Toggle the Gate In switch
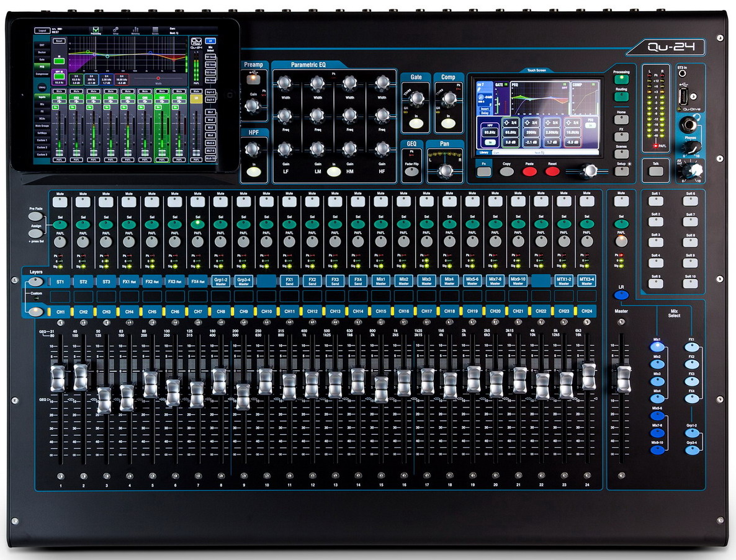The image size is (736, 560). 416,123
